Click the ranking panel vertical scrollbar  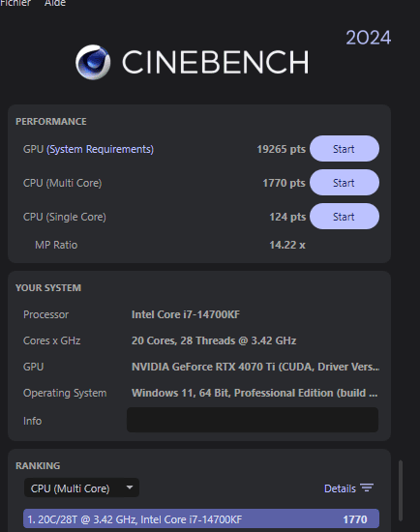pos(401,490)
